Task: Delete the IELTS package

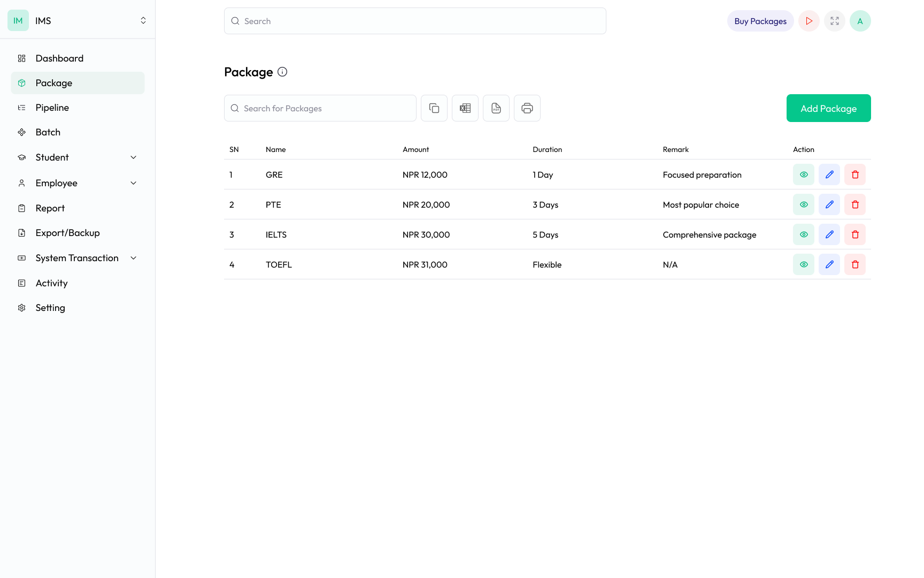Action: pyautogui.click(x=855, y=234)
